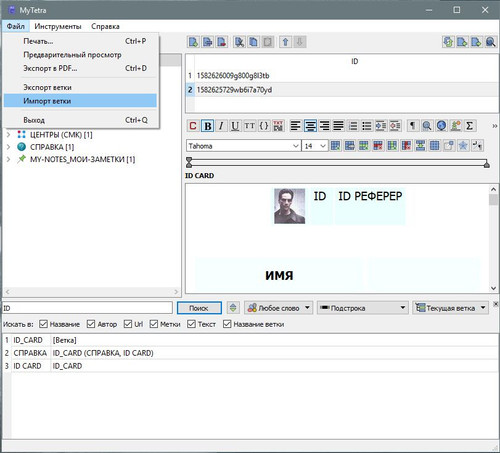Open the 'Текущая ветка' dropdown
This screenshot has height=453, width=500.
click(450, 308)
